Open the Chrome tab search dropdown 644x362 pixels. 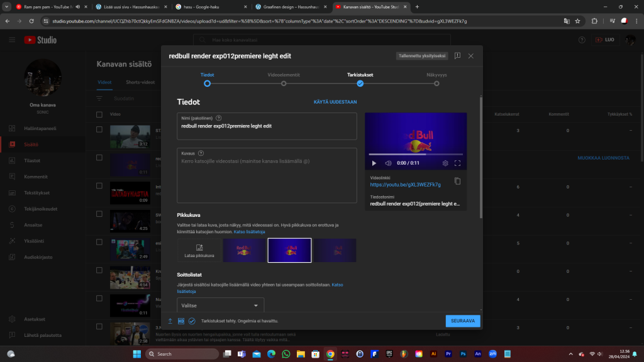[x=6, y=6]
